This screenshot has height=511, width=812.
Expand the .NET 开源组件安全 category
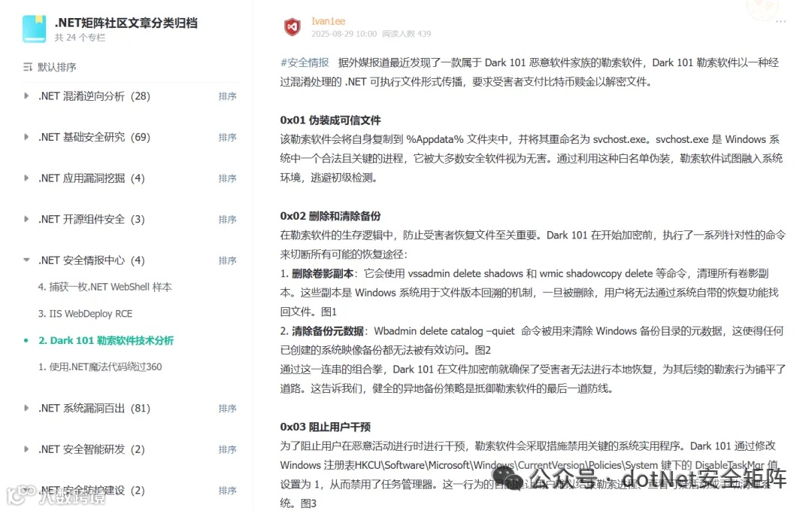click(x=26, y=219)
